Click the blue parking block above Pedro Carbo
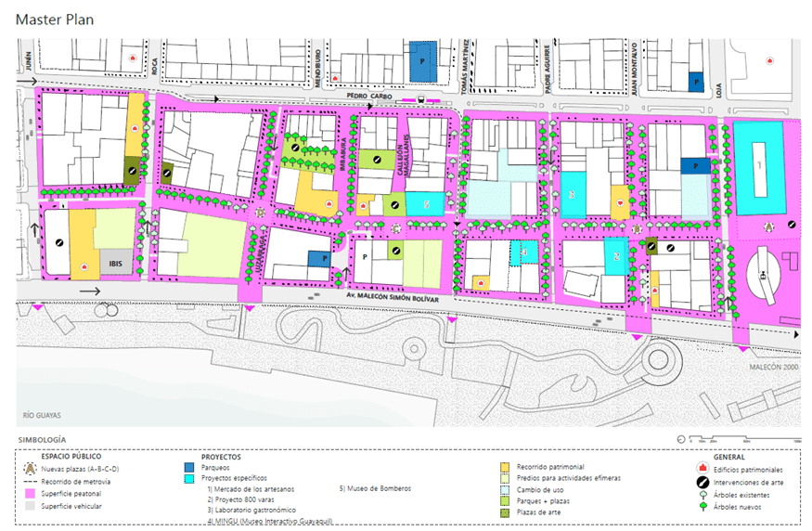This screenshot has height=531, width=812. tap(423, 61)
